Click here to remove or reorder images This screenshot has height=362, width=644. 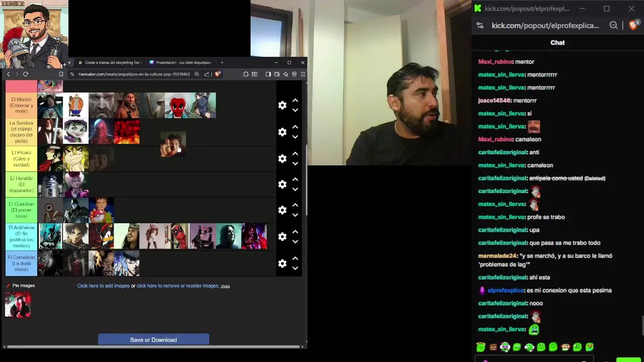click(x=178, y=286)
